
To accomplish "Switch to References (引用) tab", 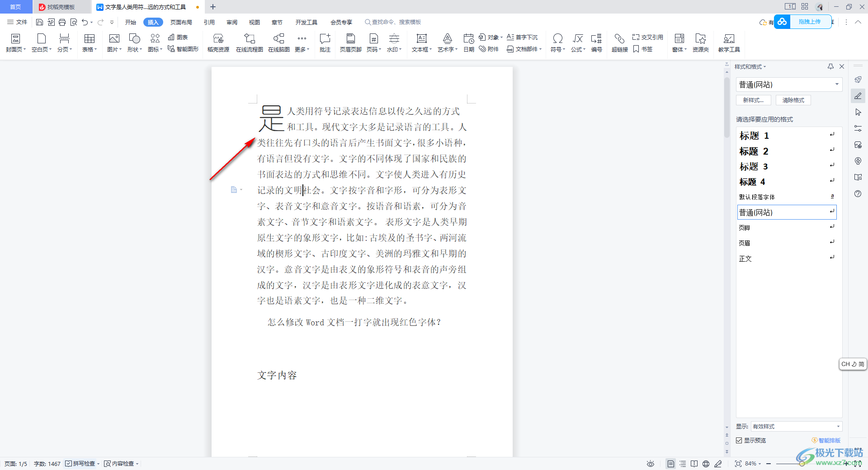I will 209,22.
